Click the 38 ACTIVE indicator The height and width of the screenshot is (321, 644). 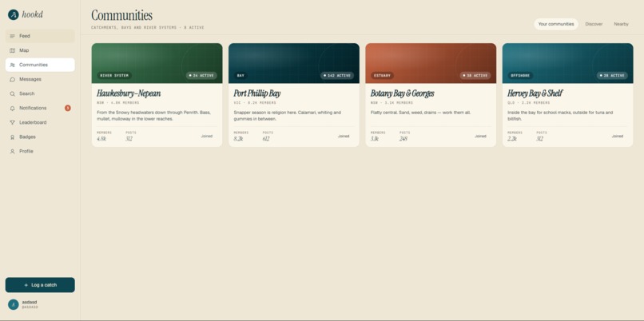pyautogui.click(x=475, y=76)
